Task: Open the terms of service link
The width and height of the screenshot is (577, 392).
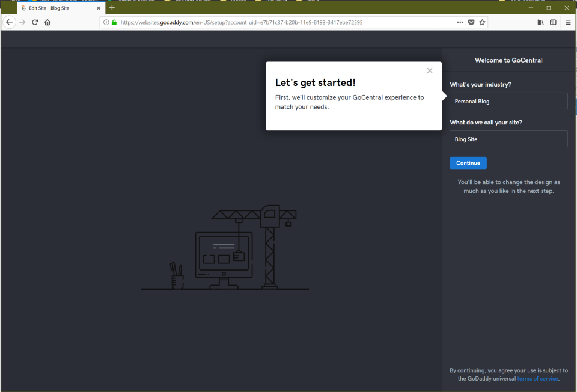Action: point(537,378)
